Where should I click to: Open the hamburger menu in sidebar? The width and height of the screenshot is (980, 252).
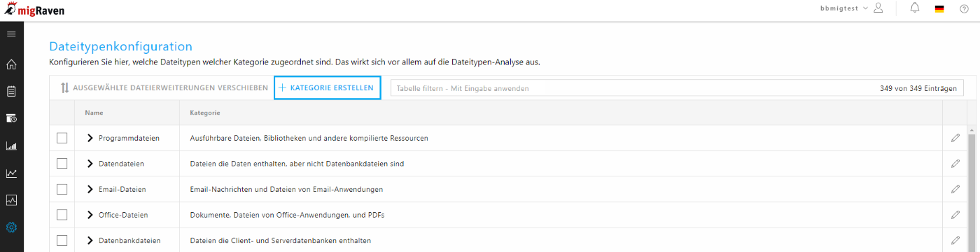(x=11, y=34)
